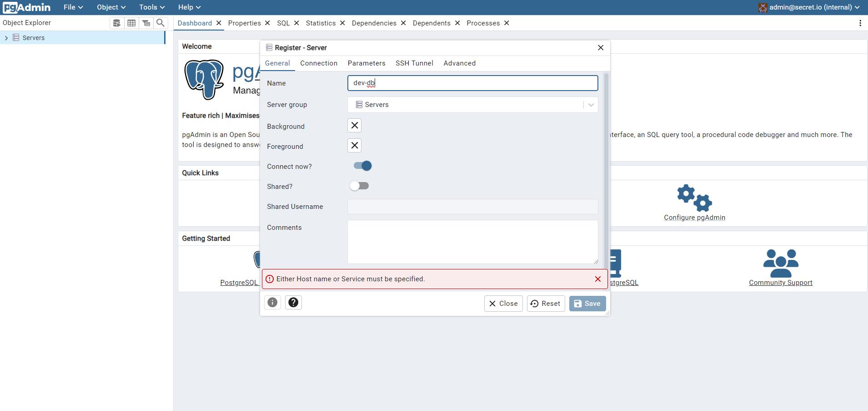
Task: Expand the Servers tree node
Action: [6, 38]
